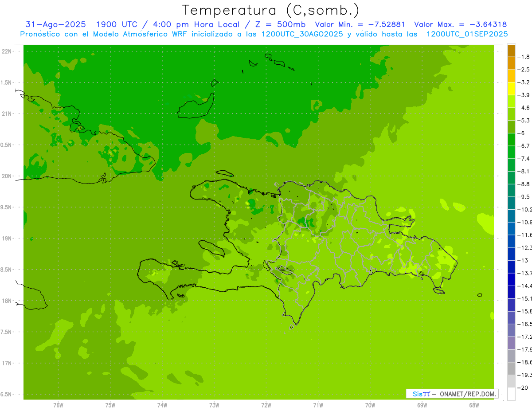Viewport: 532px width, 411px height.
Task: Click the green legend swatch between -6 and -6.7
Action: point(511,139)
